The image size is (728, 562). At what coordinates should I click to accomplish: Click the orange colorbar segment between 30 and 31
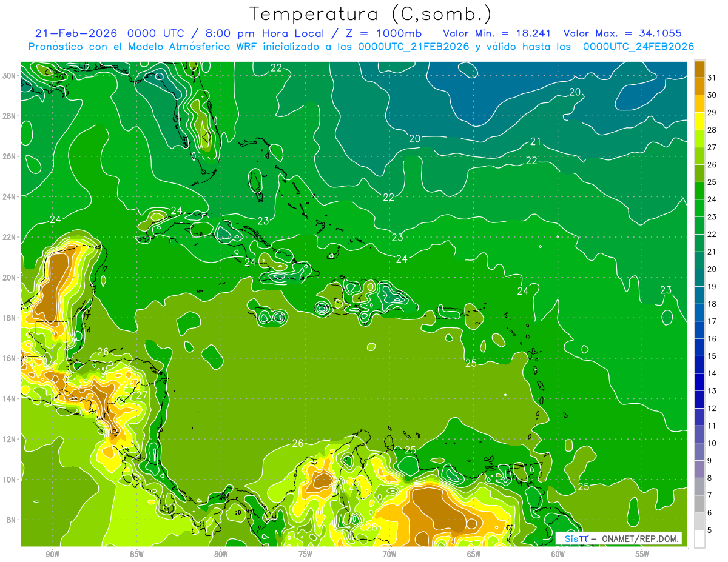[699, 87]
